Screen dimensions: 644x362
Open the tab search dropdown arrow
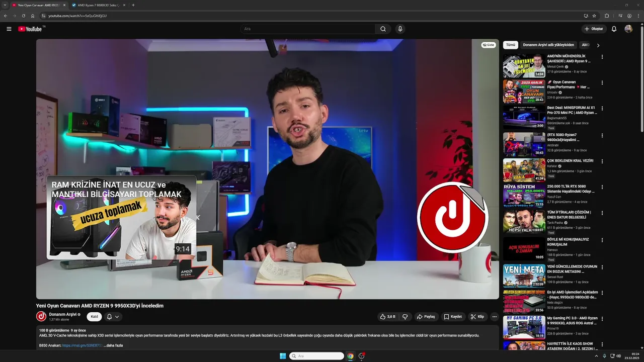5,5
